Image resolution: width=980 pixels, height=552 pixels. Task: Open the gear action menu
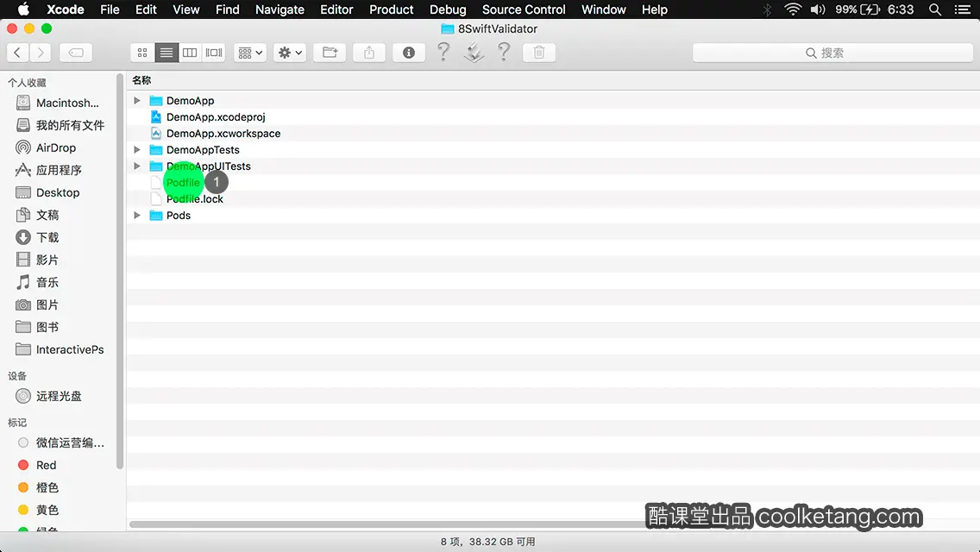pyautogui.click(x=289, y=53)
